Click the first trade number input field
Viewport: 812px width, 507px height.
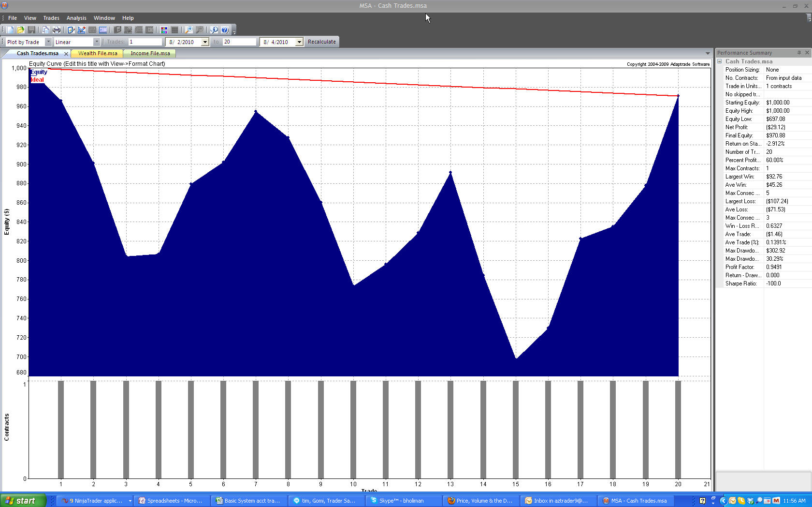145,42
